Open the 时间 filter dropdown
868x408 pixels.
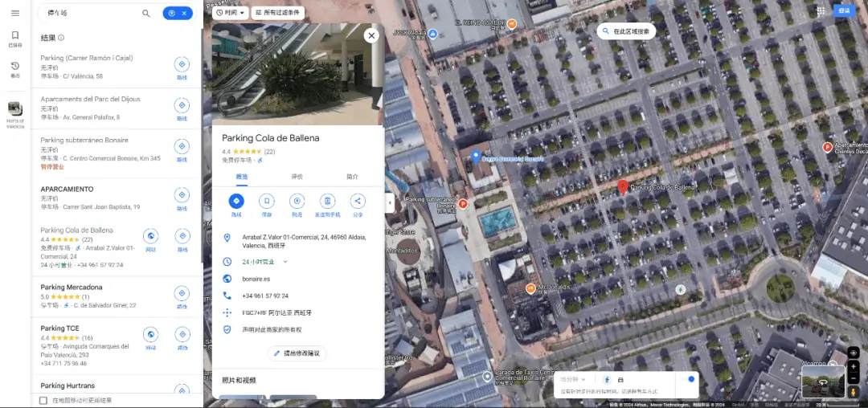tap(230, 13)
